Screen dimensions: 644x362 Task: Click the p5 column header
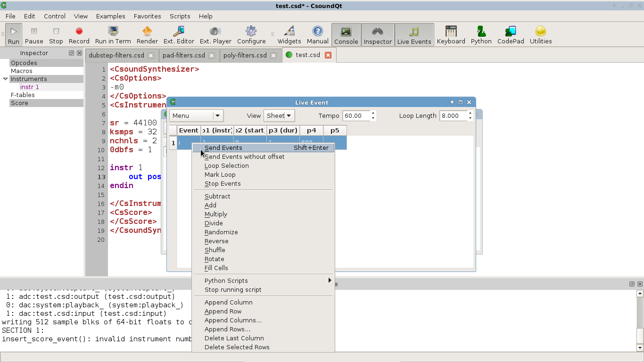click(x=335, y=130)
